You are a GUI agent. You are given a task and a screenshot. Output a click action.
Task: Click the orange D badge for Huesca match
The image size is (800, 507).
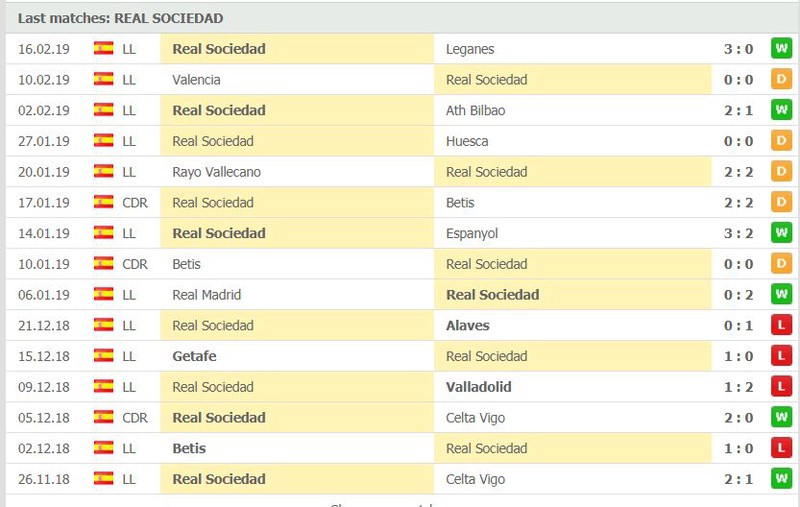[781, 141]
